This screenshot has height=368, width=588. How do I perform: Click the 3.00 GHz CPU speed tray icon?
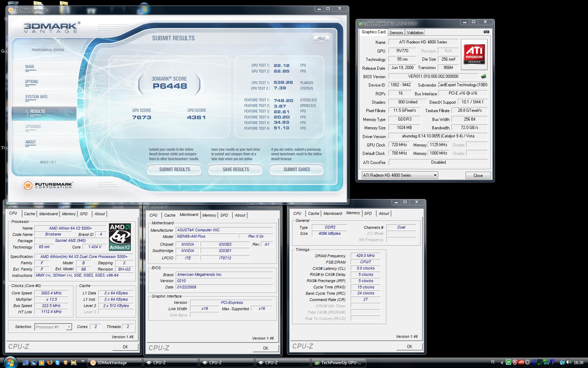(x=534, y=362)
